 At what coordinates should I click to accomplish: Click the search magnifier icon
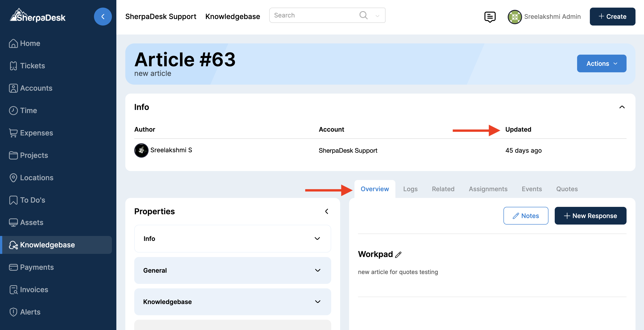pos(363,15)
